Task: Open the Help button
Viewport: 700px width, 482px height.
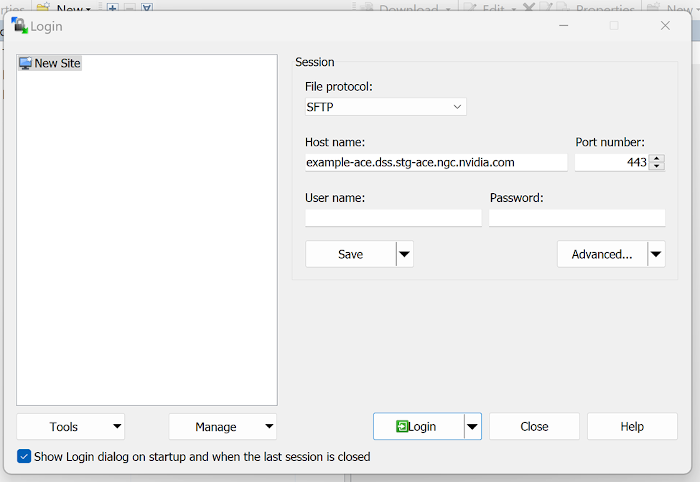Action: [x=632, y=427]
